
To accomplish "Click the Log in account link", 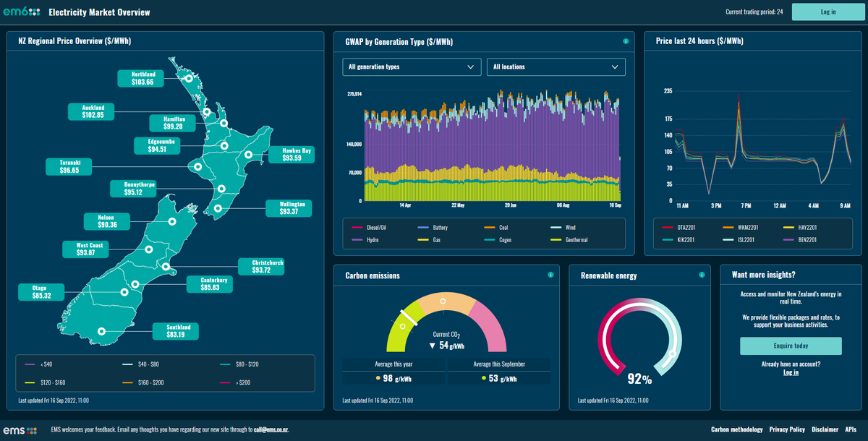I will pos(790,372).
